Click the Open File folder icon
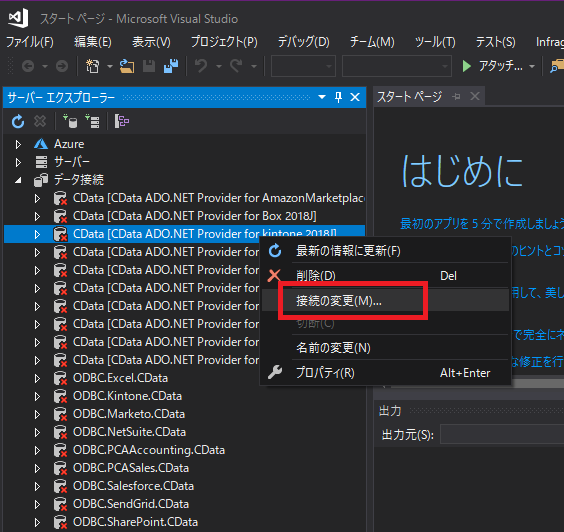Image resolution: width=564 pixels, height=532 pixels. tap(127, 66)
